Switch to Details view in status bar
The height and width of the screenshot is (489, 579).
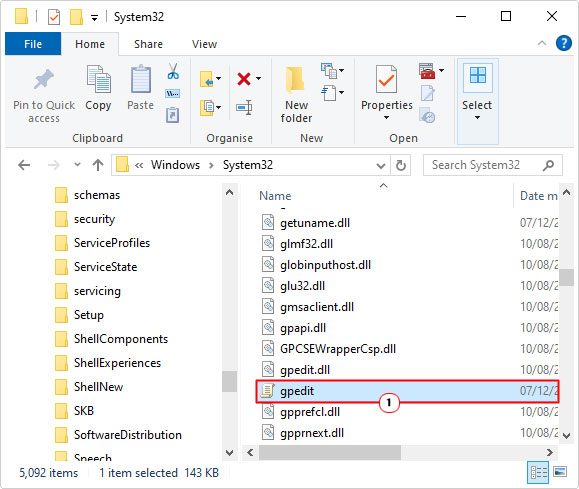[538, 472]
